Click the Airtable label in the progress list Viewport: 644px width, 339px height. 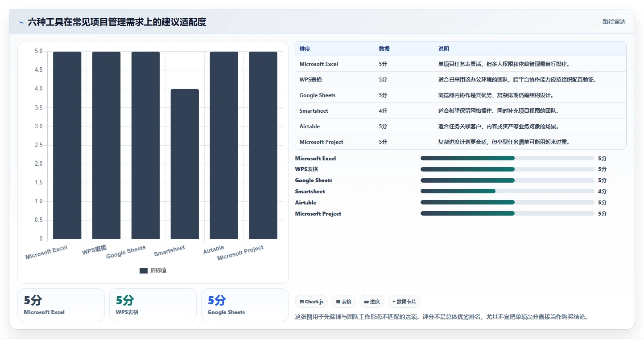(305, 203)
